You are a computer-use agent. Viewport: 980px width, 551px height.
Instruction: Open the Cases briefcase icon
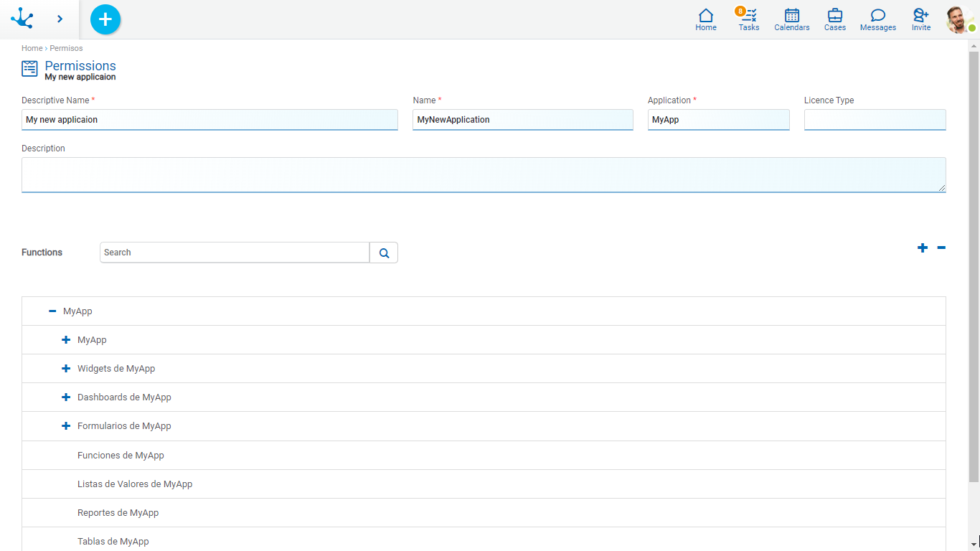pos(834,19)
